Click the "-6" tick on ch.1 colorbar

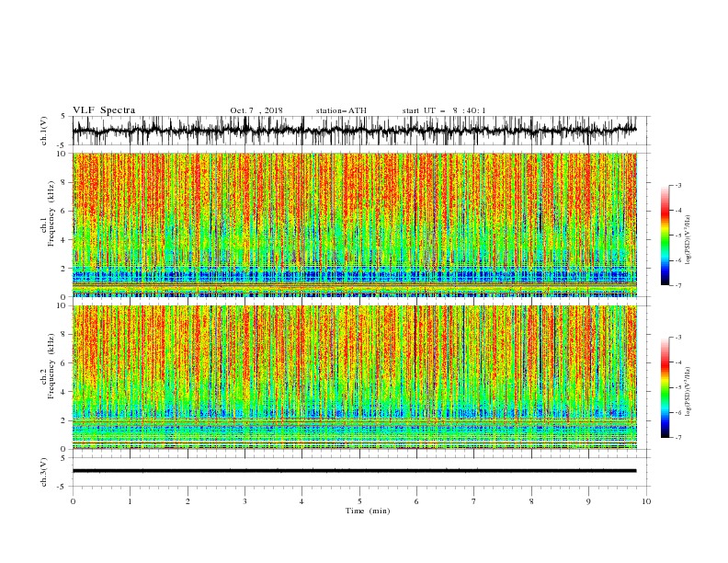[677, 260]
